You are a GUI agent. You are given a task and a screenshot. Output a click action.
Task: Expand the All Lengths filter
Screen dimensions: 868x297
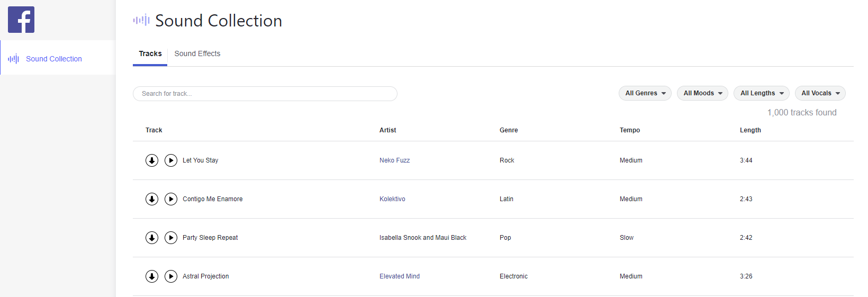(x=762, y=93)
